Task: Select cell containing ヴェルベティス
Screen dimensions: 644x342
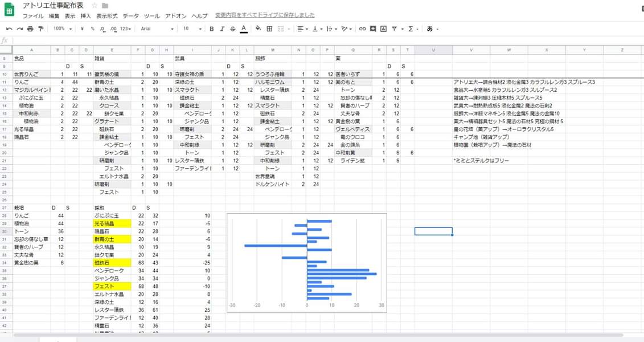Action: (353, 129)
